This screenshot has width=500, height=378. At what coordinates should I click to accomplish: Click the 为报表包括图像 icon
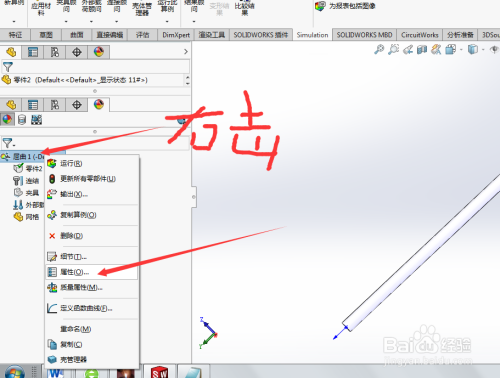coord(320,6)
